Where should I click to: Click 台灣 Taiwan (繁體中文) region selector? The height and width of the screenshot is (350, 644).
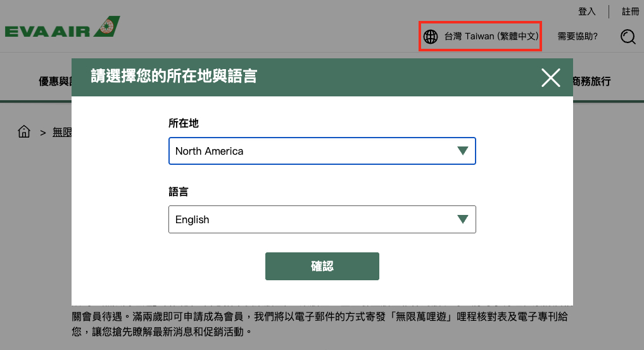(491, 36)
